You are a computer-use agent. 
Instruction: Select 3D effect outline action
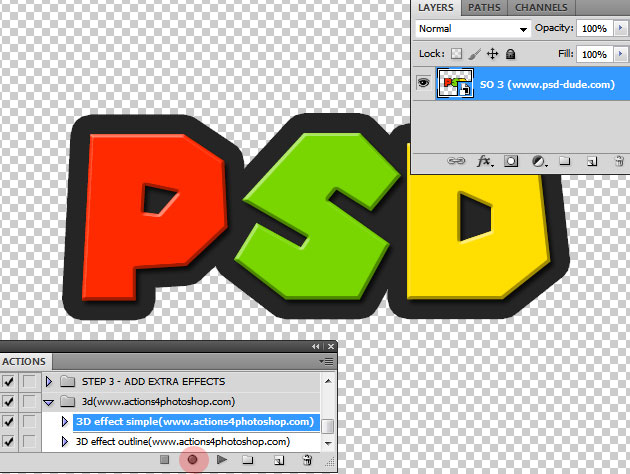point(183,441)
